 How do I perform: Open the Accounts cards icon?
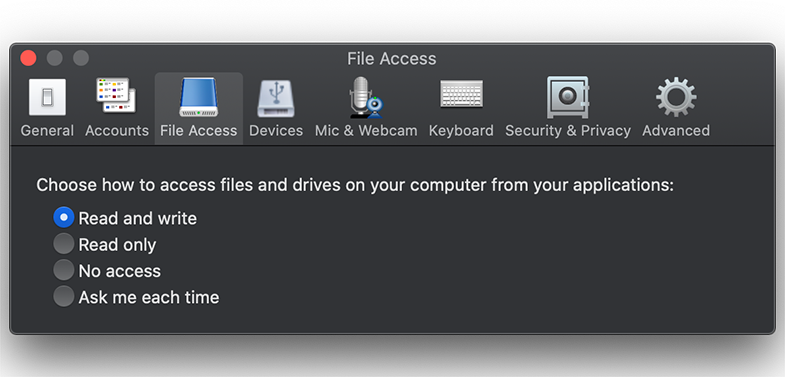(x=116, y=95)
